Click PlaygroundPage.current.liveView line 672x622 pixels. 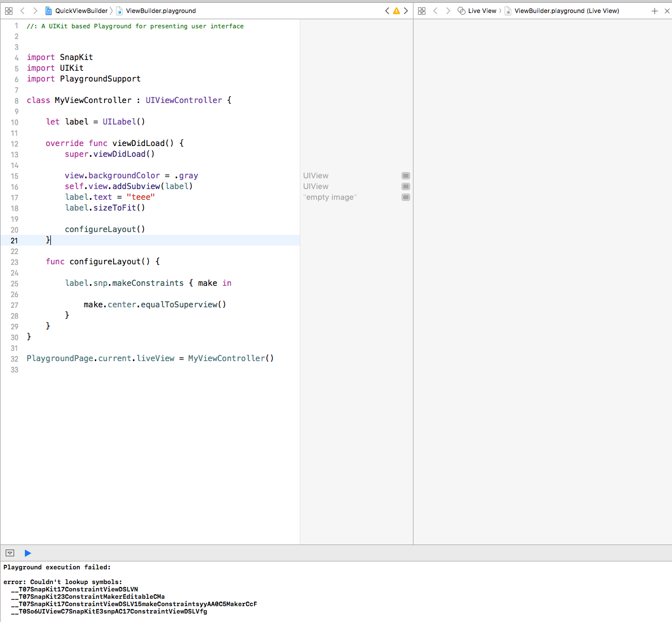pyautogui.click(x=150, y=358)
